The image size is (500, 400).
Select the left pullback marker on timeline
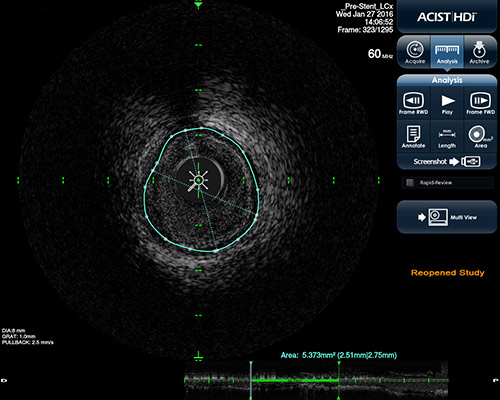pyautogui.click(x=251, y=380)
